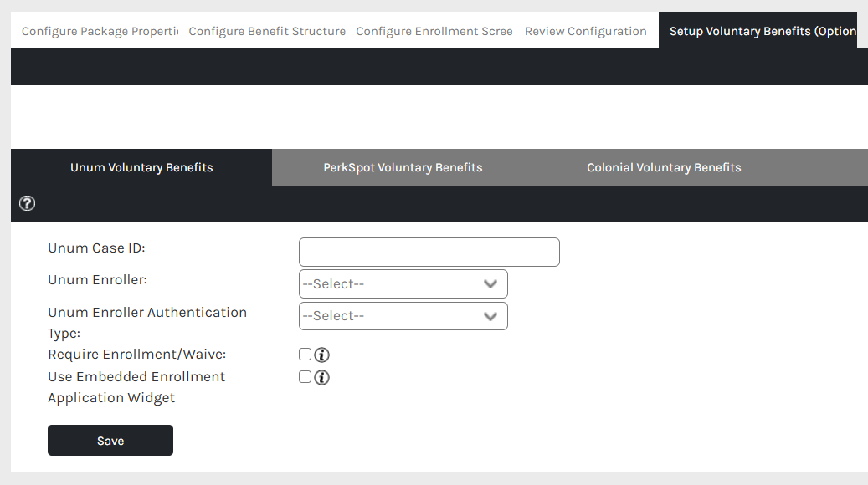Viewport: 868px width, 485px height.
Task: Click Use Embedded Enrollment Application Widget label
Action: (x=136, y=387)
